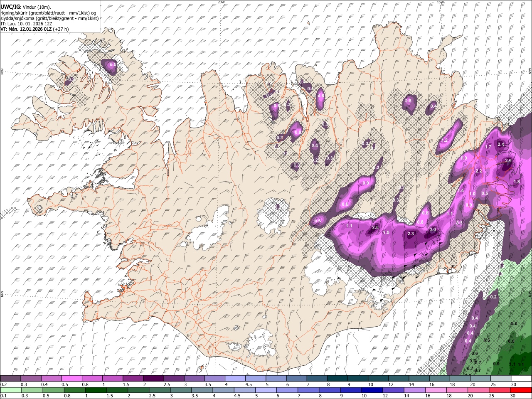Click the darkest purple swatch in upper legend row
Image resolution: width=532 pixels, height=399 pixels.
(153, 378)
